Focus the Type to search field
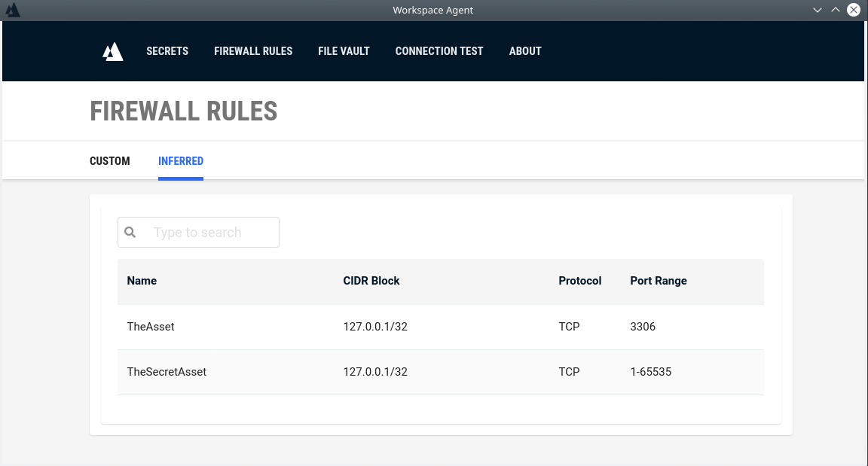 pos(198,232)
